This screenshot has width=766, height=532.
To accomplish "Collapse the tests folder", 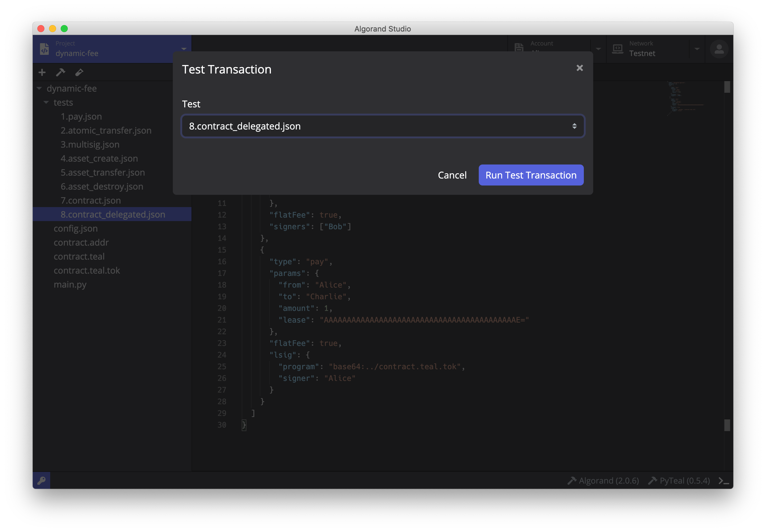I will click(46, 102).
